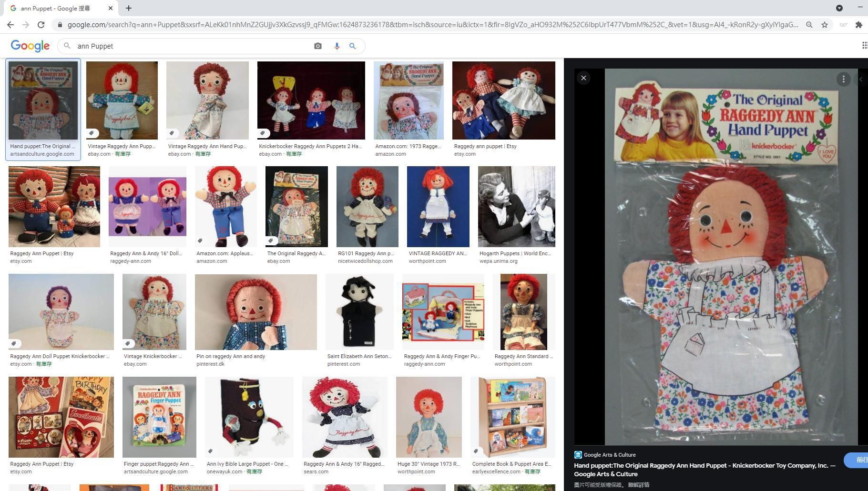Screen dimensions: 868x491
Task: Open Amazon.com: Applaus doll image
Action: click(226, 207)
